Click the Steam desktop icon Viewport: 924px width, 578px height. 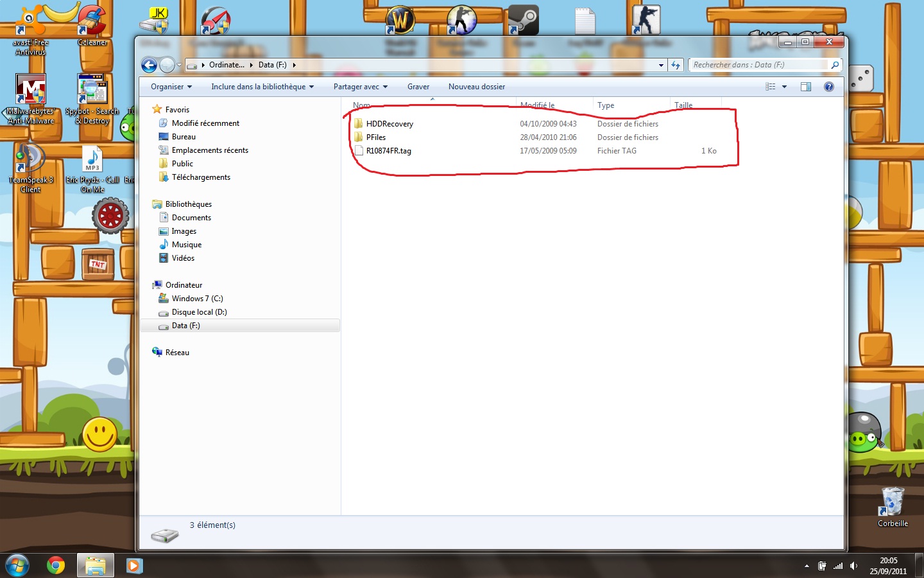tap(523, 21)
